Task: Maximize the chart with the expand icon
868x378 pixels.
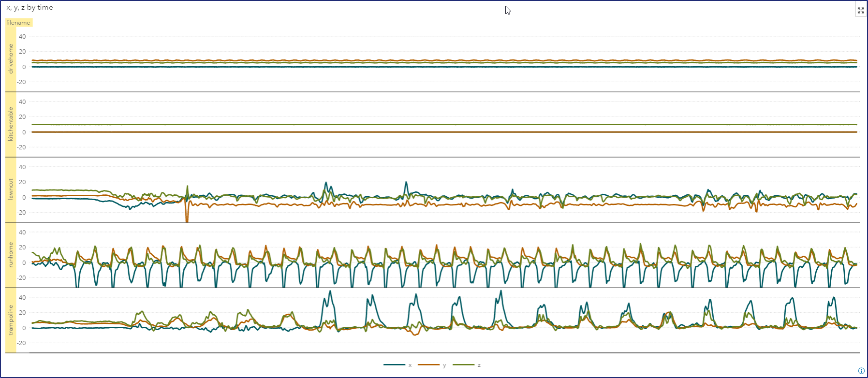Action: tap(860, 10)
